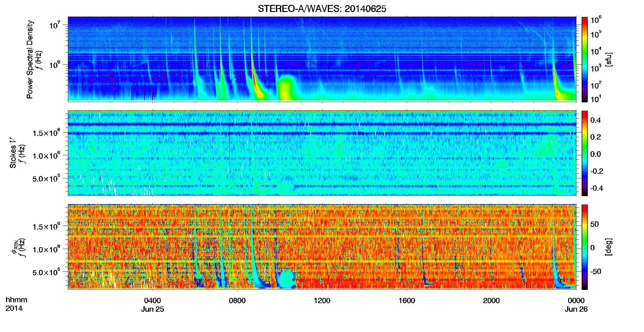The width and height of the screenshot is (644, 332).
Task: Click the -50 value on degrees colorbar
Action: coord(595,272)
